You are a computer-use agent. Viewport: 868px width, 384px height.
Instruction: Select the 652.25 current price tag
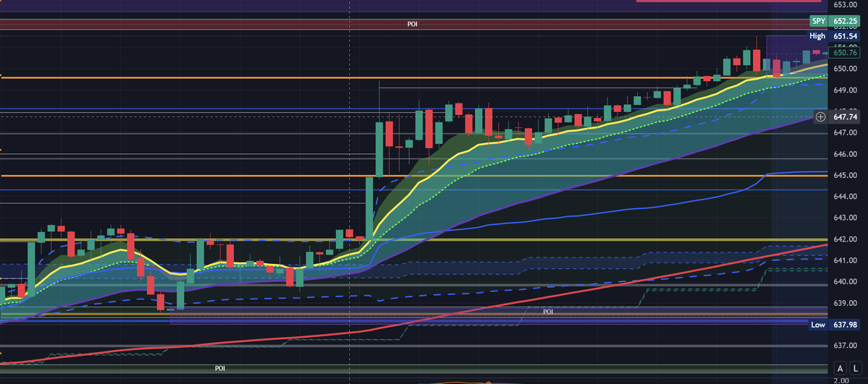(x=846, y=22)
